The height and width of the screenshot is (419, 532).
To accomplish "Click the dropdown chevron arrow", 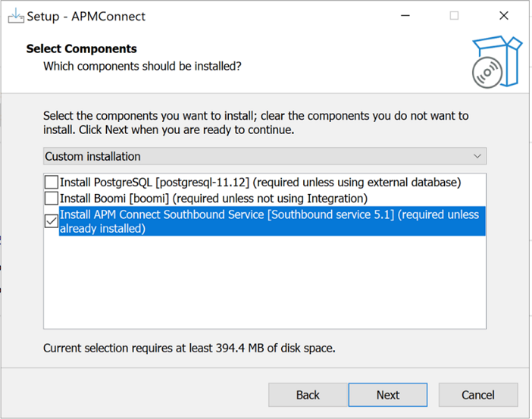I will pos(477,156).
